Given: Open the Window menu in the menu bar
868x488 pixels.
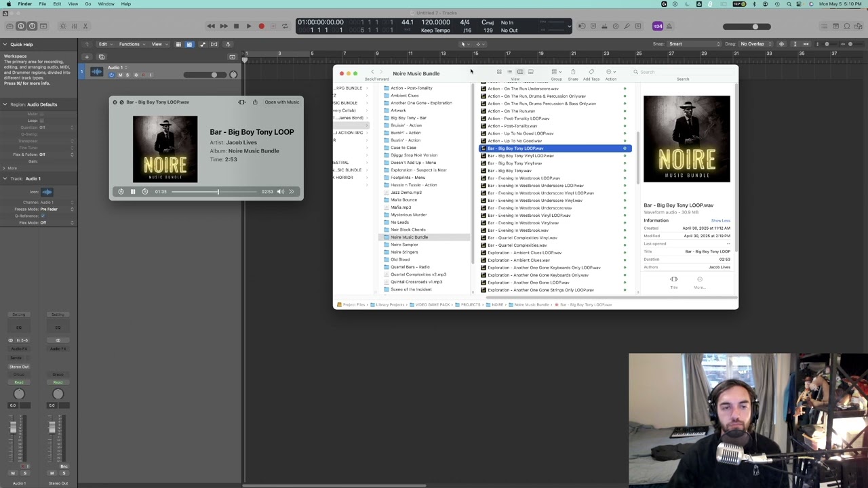Looking at the screenshot, I should tap(106, 4).
